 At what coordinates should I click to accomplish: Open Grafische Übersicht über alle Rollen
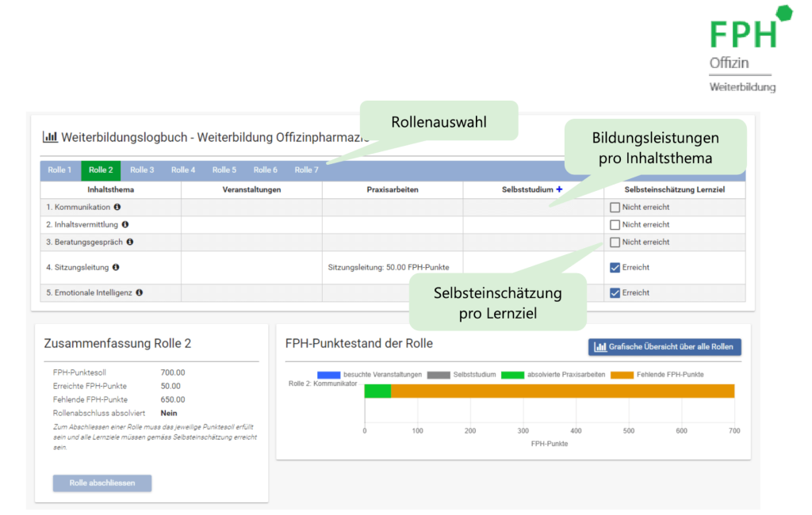[x=665, y=347]
